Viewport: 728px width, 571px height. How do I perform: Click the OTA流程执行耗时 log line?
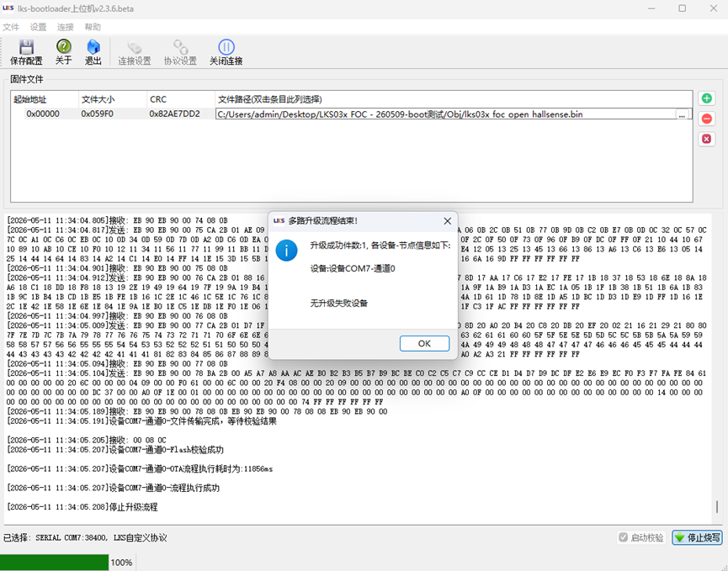point(140,469)
